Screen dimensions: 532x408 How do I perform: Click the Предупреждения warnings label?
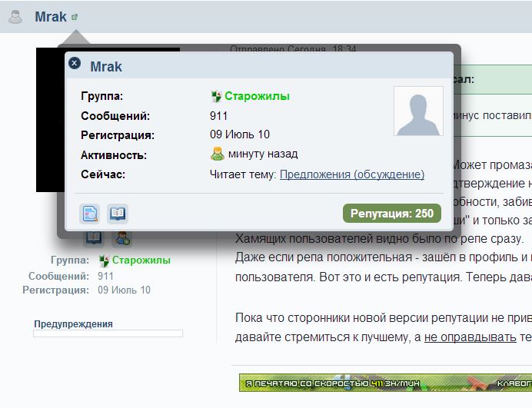(x=73, y=324)
